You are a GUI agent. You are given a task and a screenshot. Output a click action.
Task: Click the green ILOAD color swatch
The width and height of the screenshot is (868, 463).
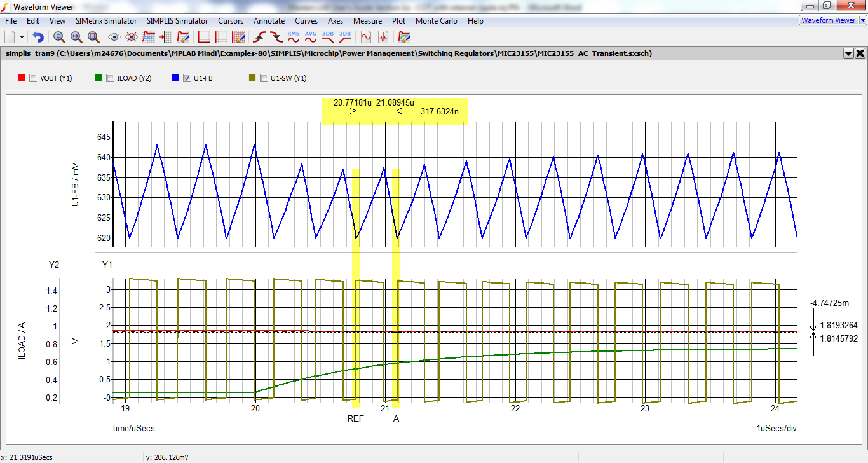tap(98, 78)
